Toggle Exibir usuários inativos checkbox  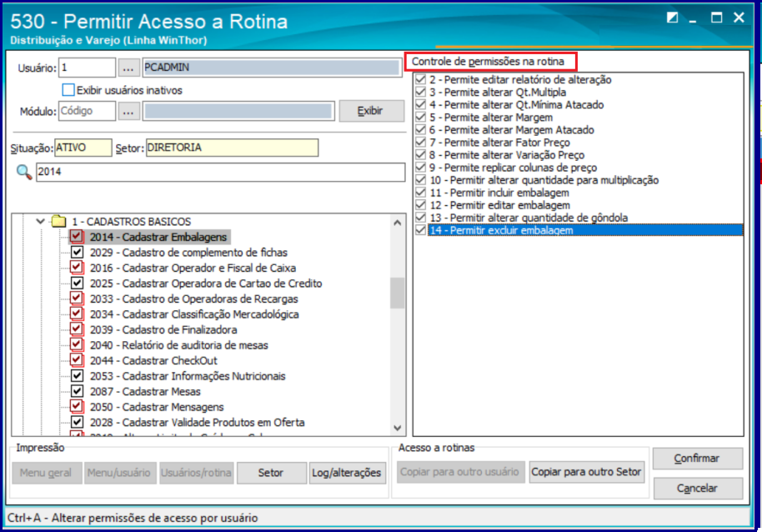pos(68,90)
